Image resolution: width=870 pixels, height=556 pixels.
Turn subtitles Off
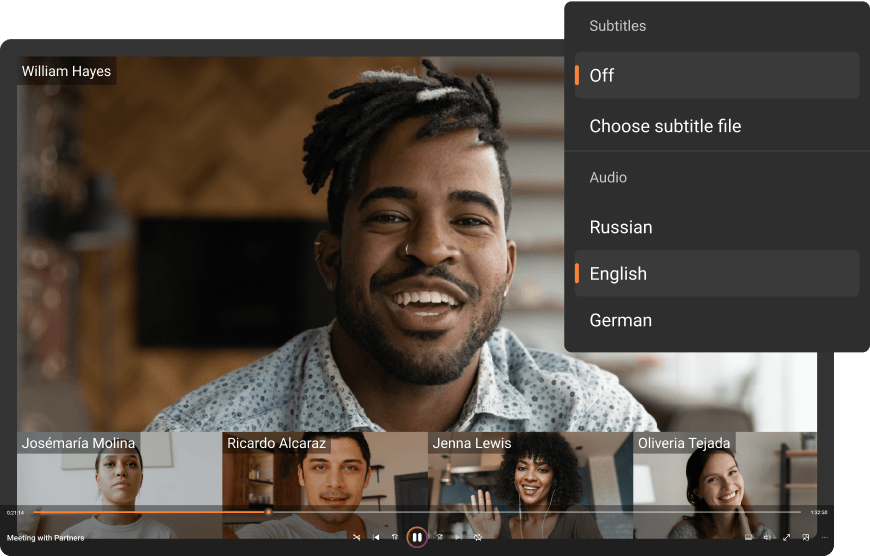(717, 75)
